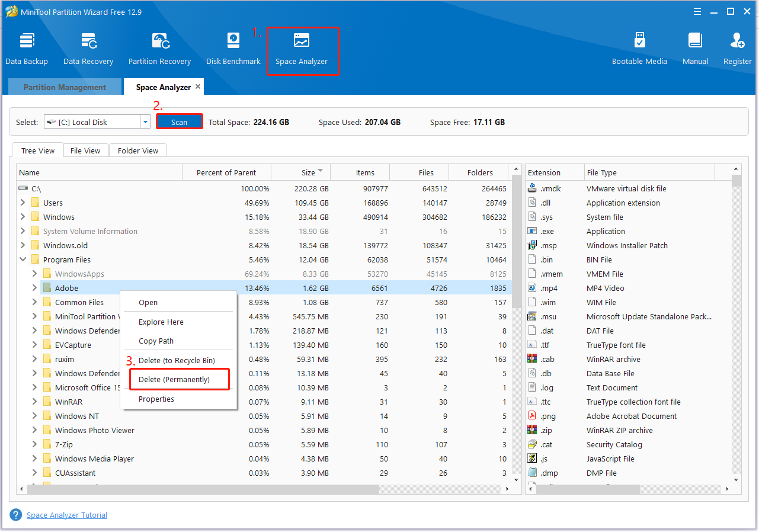Screen dimensions: 759x532
Task: Expand the EVCapture folder node
Action: tap(34, 345)
